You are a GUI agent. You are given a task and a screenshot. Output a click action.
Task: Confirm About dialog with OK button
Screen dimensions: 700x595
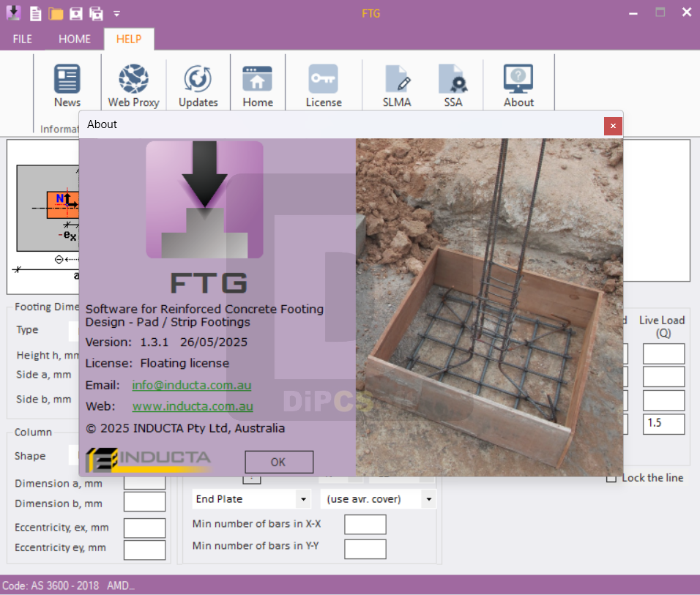tap(278, 462)
